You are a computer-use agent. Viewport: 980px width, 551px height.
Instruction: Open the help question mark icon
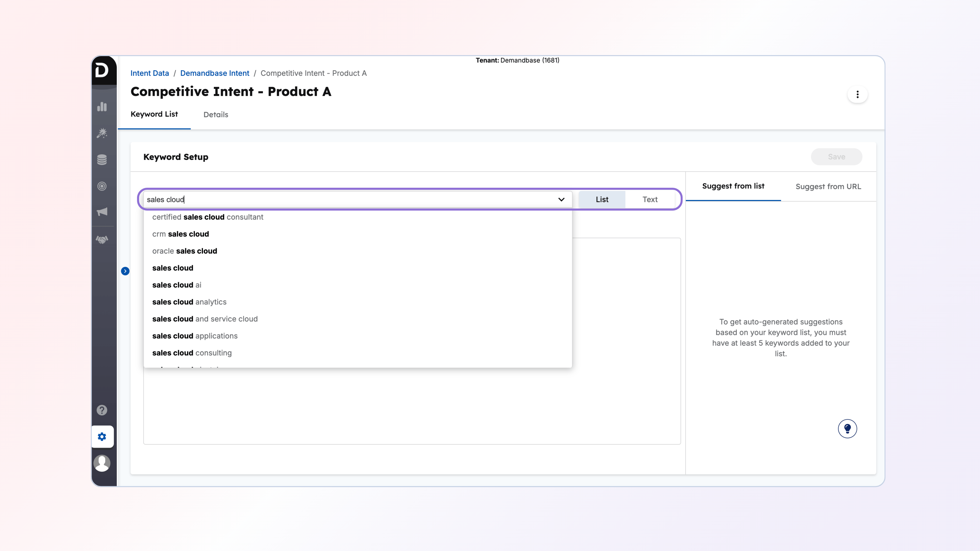click(102, 410)
